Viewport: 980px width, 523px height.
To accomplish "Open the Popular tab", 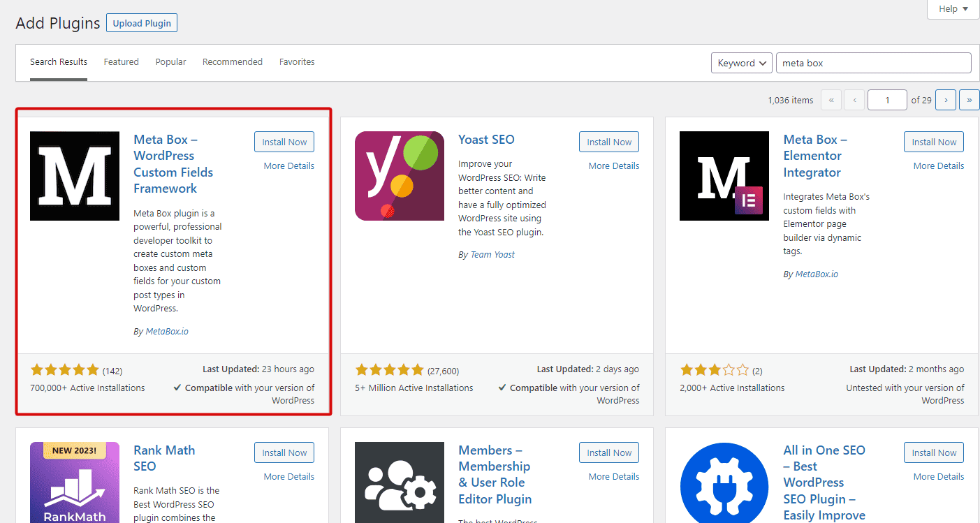I will pyautogui.click(x=171, y=62).
